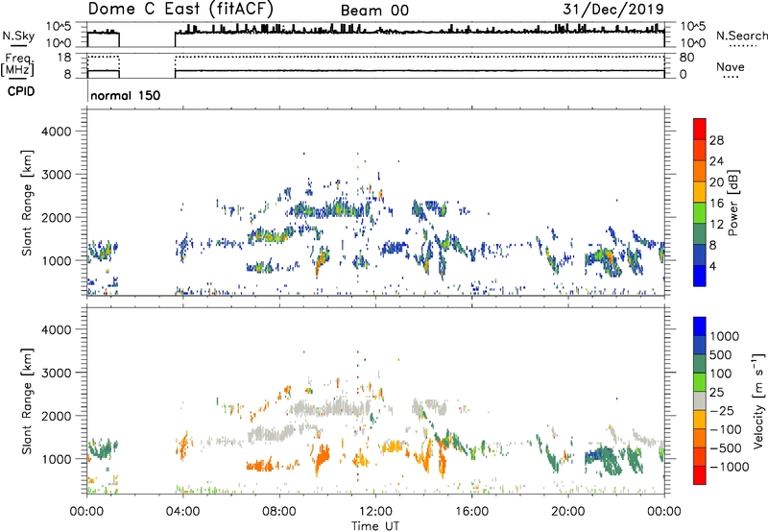Image resolution: width=768 pixels, height=532 pixels.
Task: Click the "1000" tick in the Power panel
Action: point(56,260)
